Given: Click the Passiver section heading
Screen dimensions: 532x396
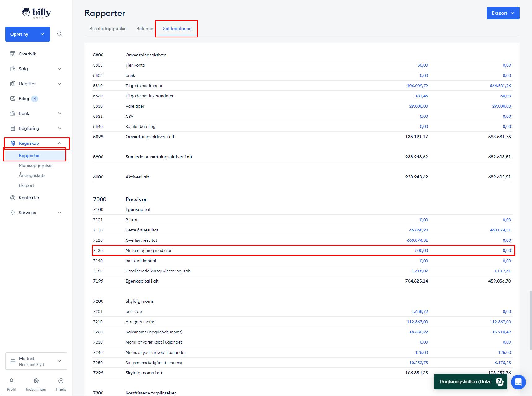Looking at the screenshot, I should 136,200.
